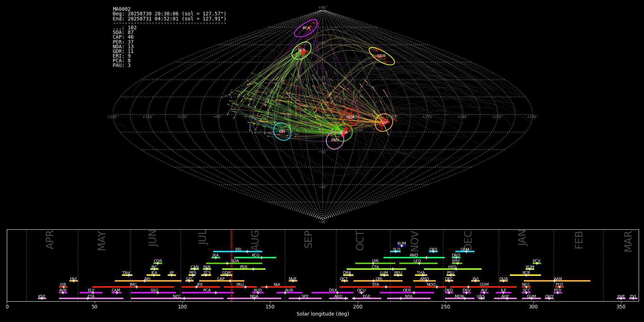
Task: Click the 'ERI: 9' legend entry
Action: click(122, 56)
